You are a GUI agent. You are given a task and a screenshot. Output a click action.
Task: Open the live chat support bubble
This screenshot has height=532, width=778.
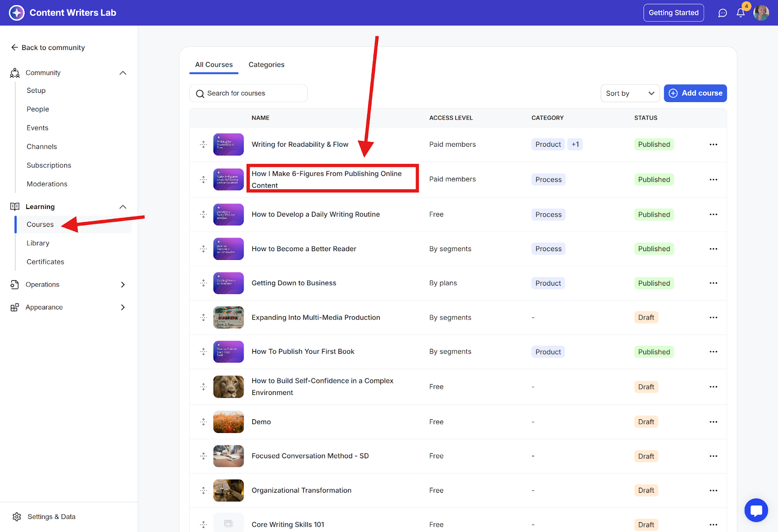pyautogui.click(x=756, y=510)
